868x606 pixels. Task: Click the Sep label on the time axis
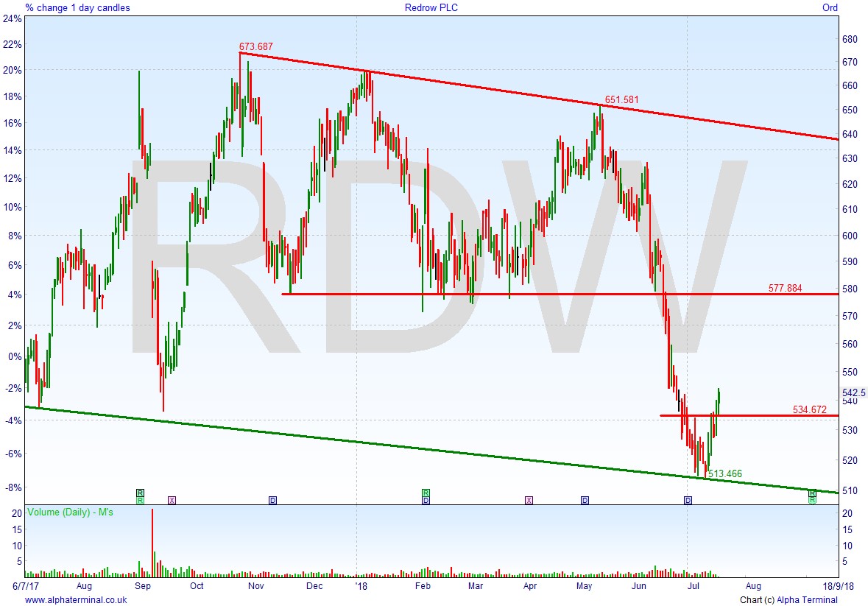pyautogui.click(x=143, y=585)
